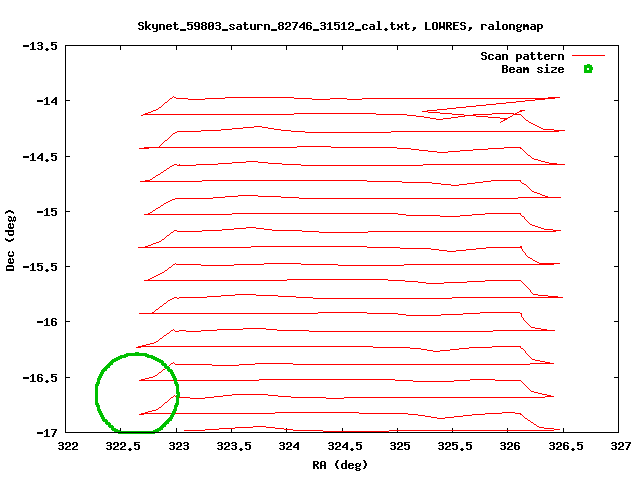The image size is (640, 480).
Task: Click the 325 RA axis tick label
Action: [x=400, y=446]
